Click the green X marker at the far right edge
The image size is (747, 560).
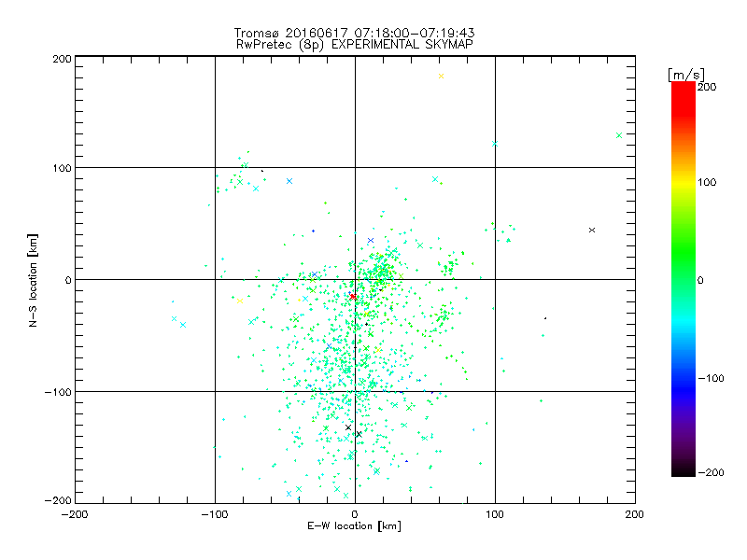click(619, 135)
